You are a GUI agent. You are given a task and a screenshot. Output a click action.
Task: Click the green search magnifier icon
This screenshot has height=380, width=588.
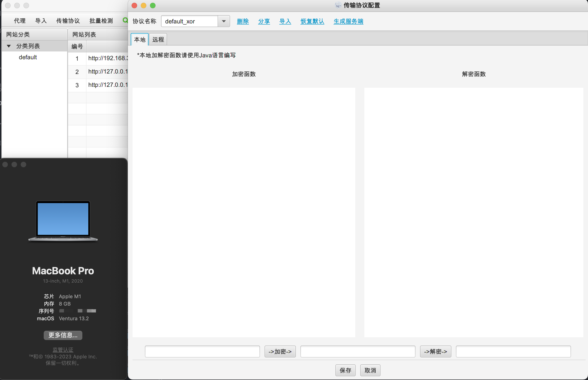click(x=125, y=20)
